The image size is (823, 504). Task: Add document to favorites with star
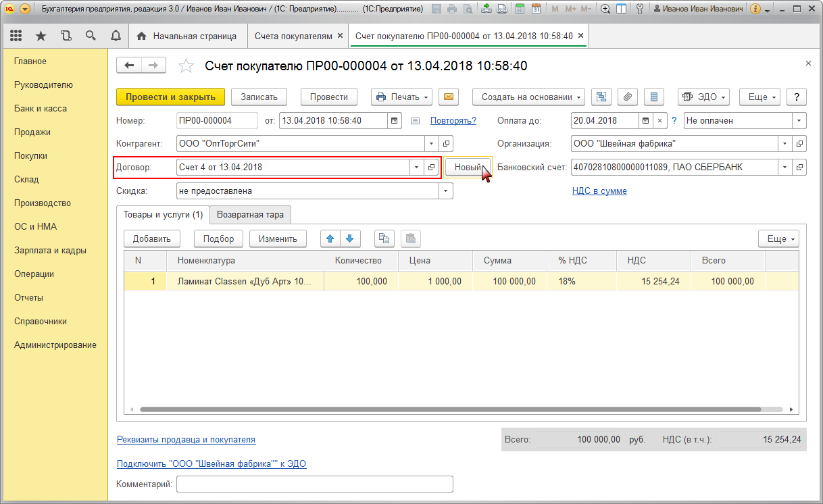click(x=186, y=66)
